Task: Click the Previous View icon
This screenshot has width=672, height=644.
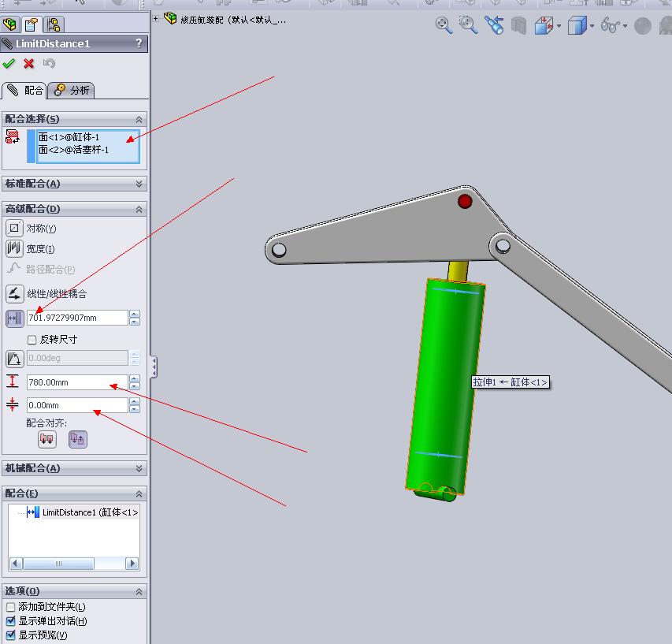Action: click(x=494, y=25)
